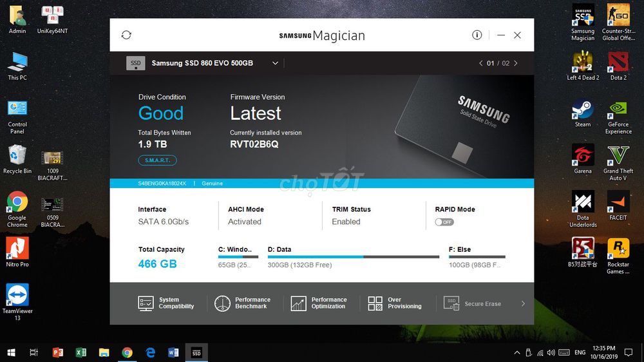This screenshot has width=644, height=362.
Task: Click the 1.9 TB total bytes written value
Action: coord(153,144)
